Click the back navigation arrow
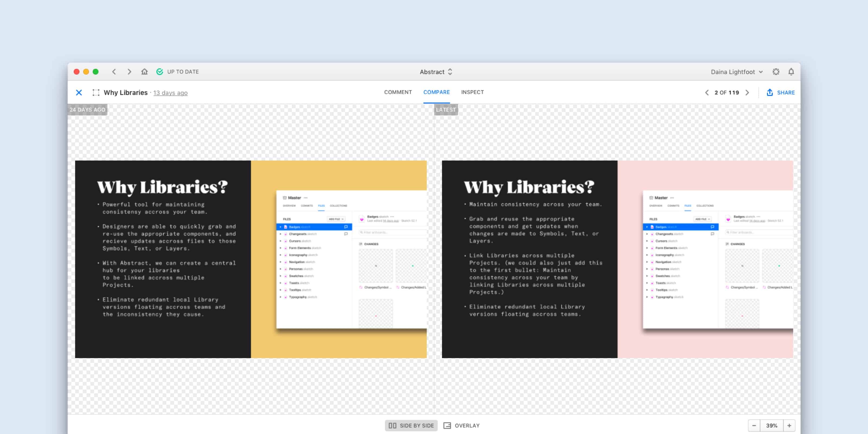This screenshot has width=868, height=434. tap(114, 71)
